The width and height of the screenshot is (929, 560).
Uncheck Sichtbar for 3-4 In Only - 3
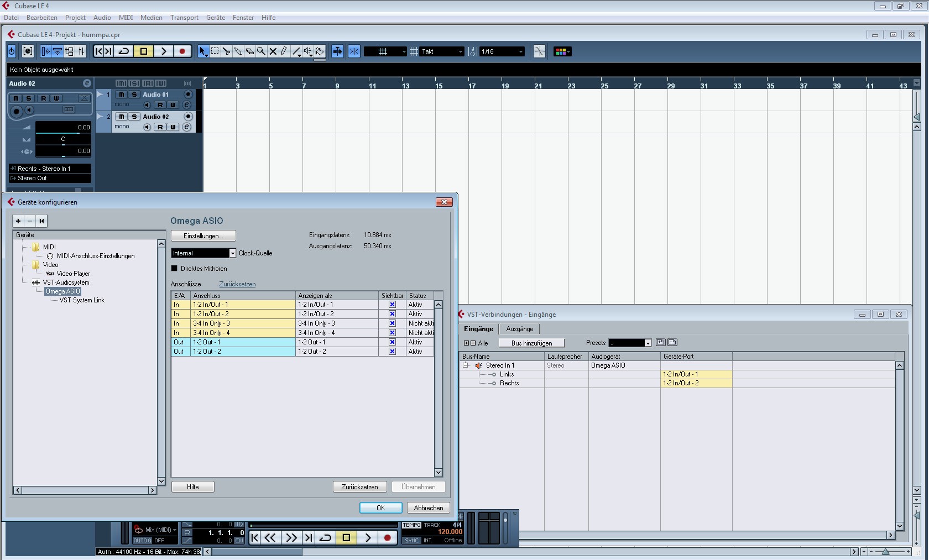(x=392, y=323)
